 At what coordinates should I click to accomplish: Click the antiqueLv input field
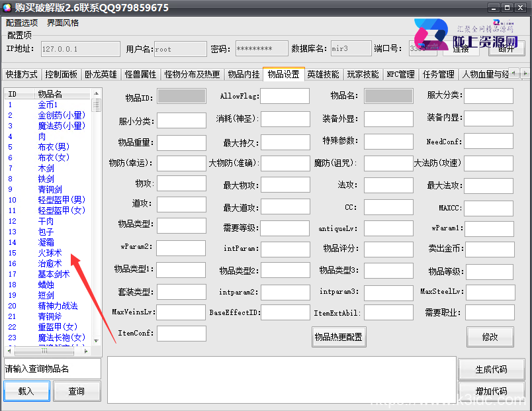(x=389, y=228)
